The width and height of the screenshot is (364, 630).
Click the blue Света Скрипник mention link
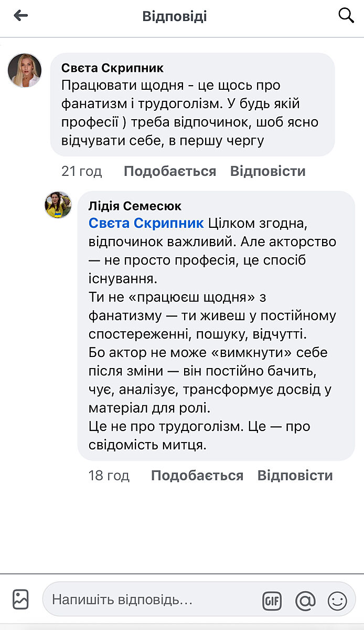pos(146,224)
